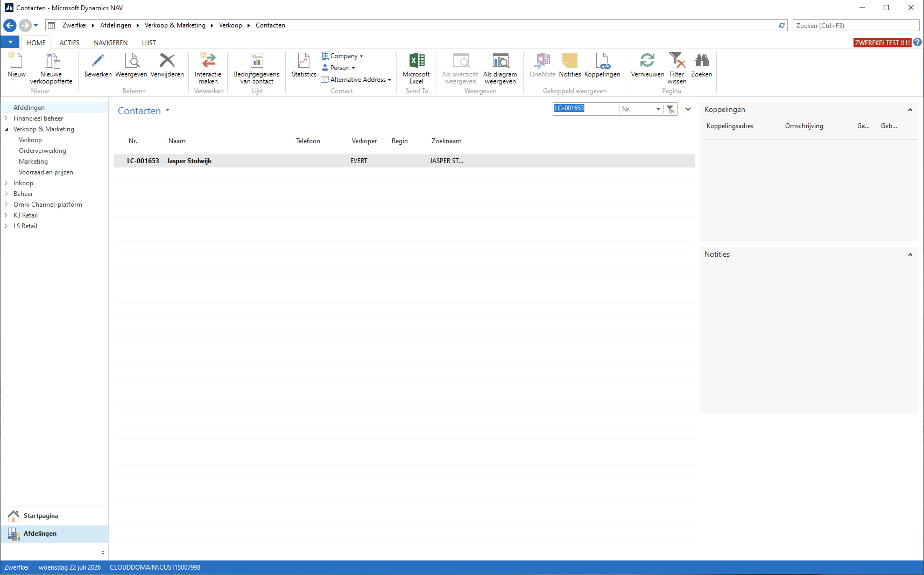Clear the quick filter icon
Screen dimensions: 924x575
[671, 109]
